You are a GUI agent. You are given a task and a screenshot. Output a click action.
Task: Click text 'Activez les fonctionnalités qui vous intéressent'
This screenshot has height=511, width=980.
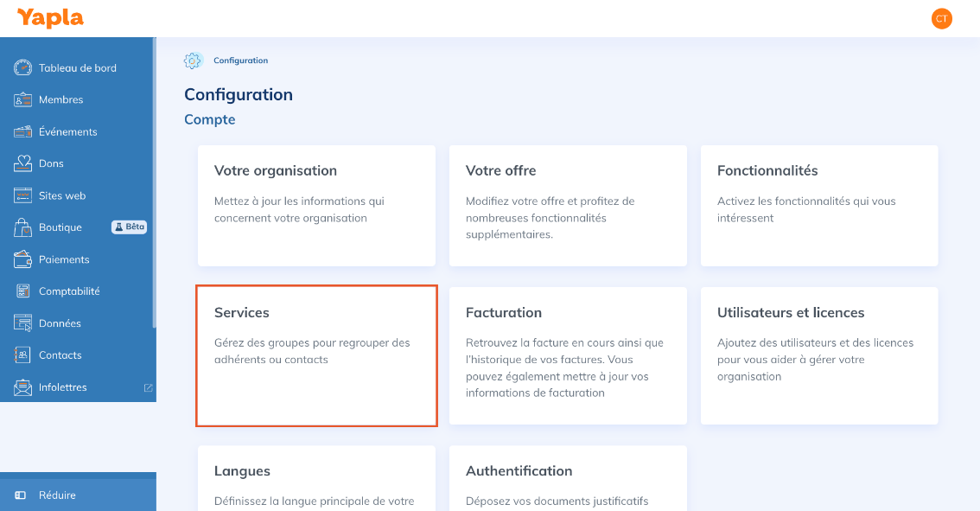(x=806, y=209)
